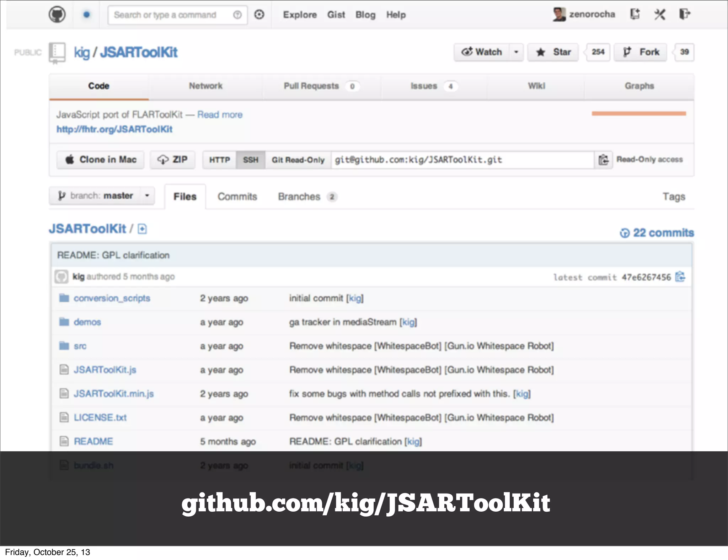Open the 254 stargazers count
Image resolution: width=728 pixels, height=560 pixels.
[x=598, y=52]
